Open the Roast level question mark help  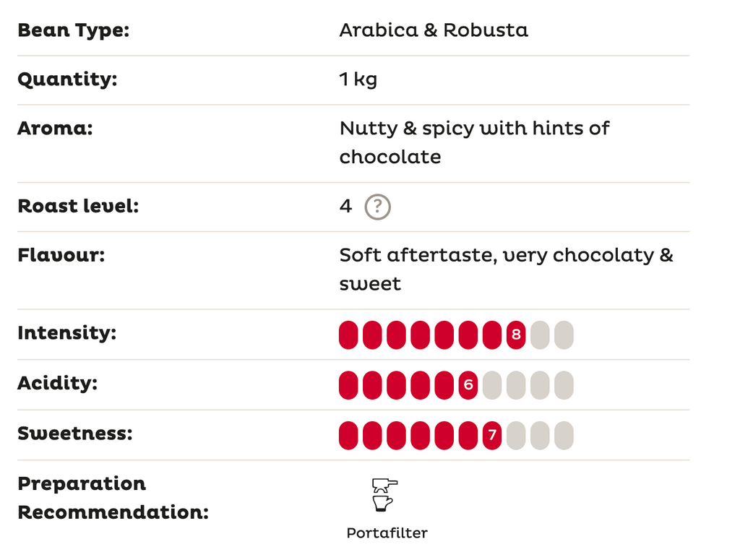[x=377, y=207]
